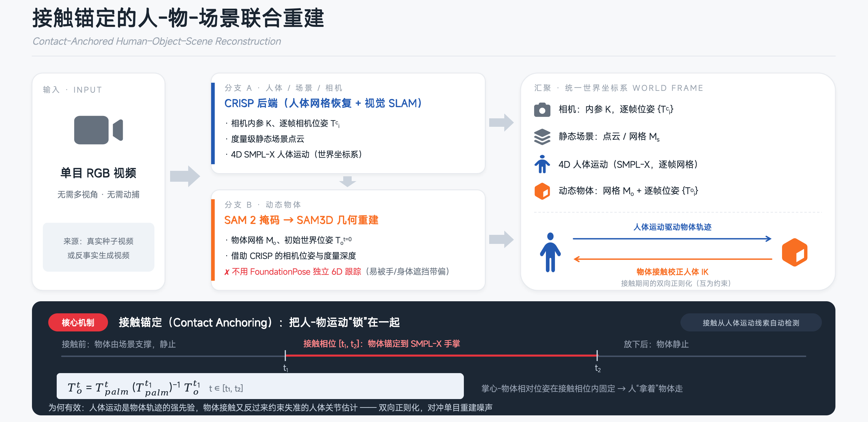
Task: Click the heading CRISP 后端 (人体网格恢复 + 视觉 SLAM)
Action: (x=323, y=103)
